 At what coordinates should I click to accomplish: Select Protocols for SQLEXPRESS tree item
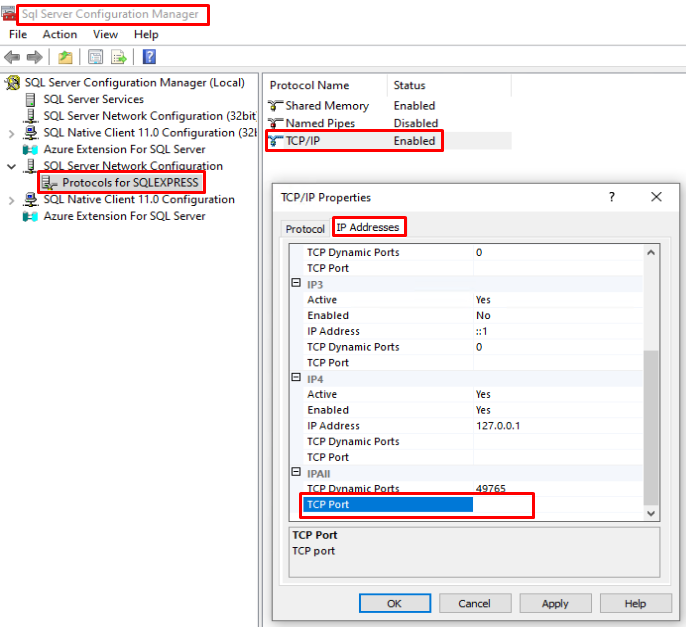coord(130,182)
